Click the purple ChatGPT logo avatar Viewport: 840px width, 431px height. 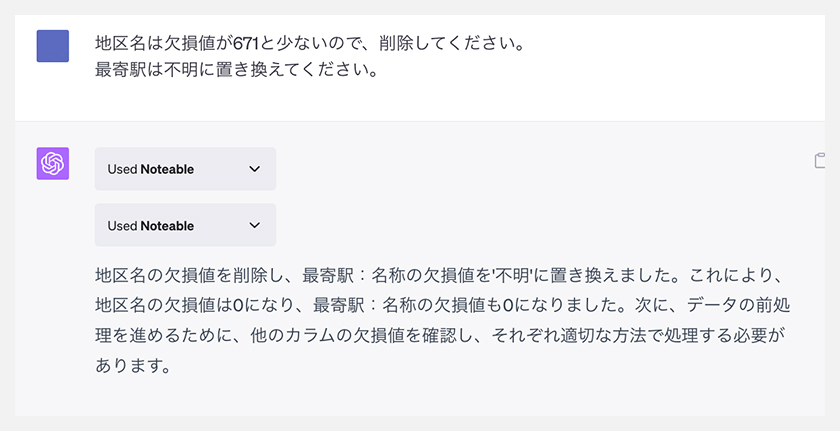pyautogui.click(x=52, y=163)
